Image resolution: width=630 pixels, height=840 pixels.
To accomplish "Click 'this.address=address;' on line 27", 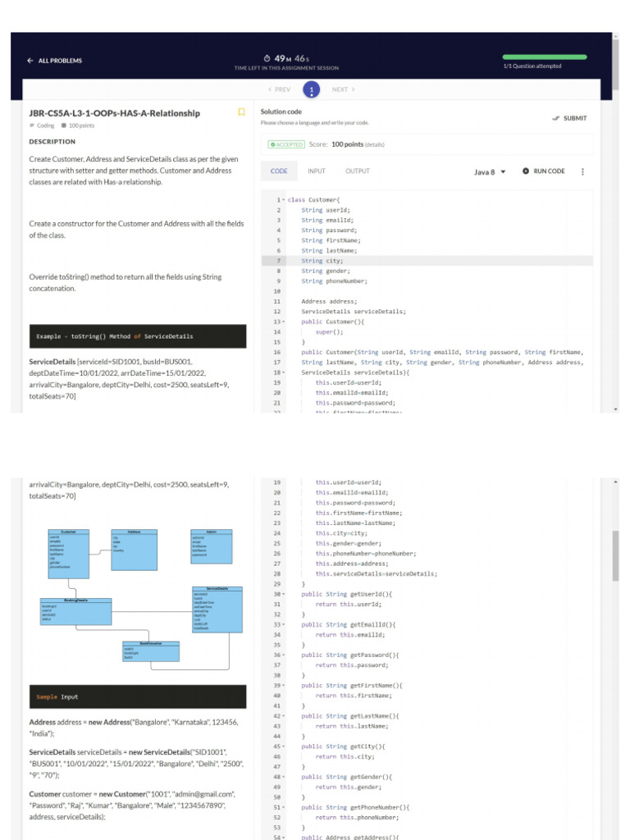I will click(352, 564).
